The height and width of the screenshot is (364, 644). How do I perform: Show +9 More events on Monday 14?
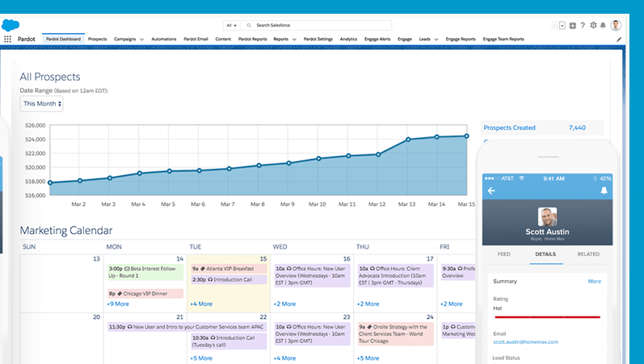[x=118, y=304]
